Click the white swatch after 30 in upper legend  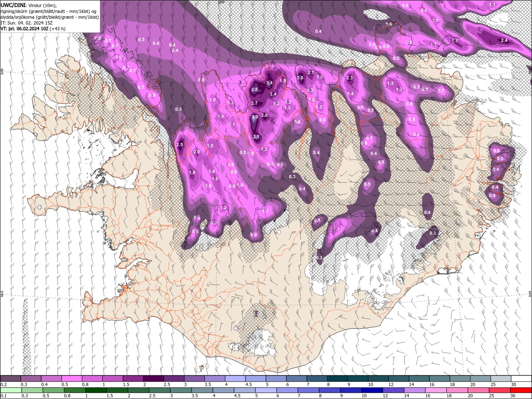tap(521, 379)
